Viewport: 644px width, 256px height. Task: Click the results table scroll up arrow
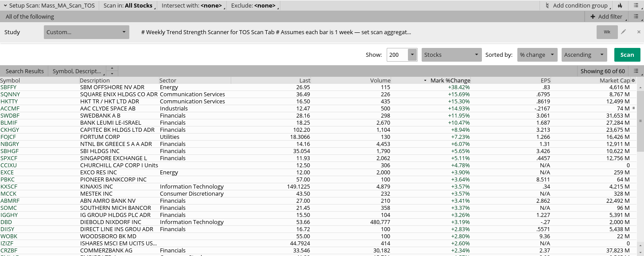(x=640, y=87)
